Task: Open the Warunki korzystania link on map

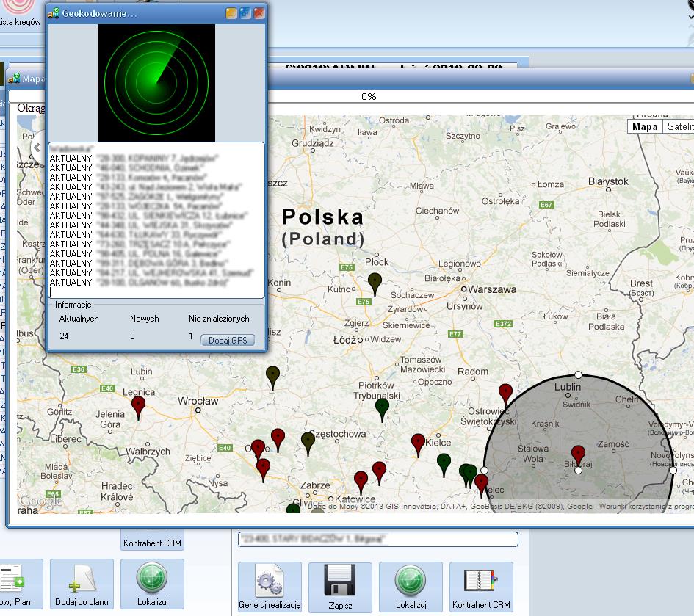Action: click(x=646, y=507)
